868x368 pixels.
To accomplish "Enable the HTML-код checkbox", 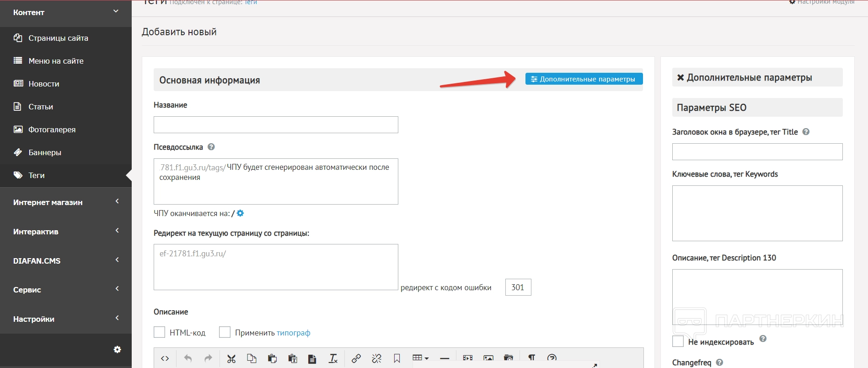I will click(159, 332).
